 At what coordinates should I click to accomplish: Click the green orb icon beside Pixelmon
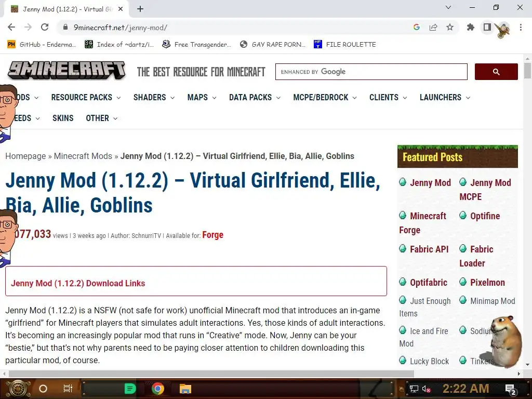(463, 282)
